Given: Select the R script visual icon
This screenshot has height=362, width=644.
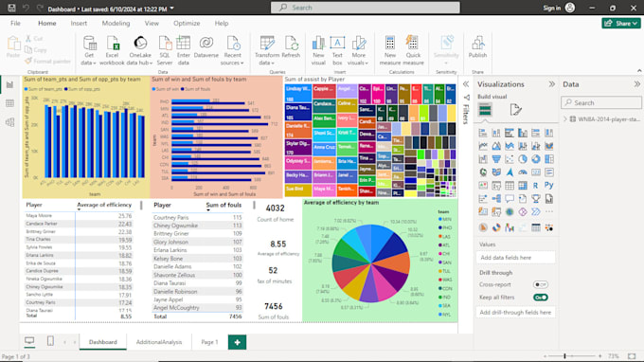Looking at the screenshot, I should [x=536, y=186].
